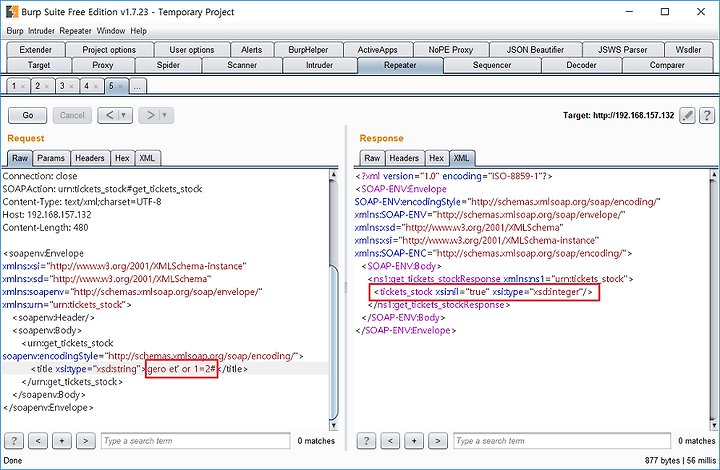Viewport: 720px width, 470px height.
Task: Select the request Hex view tab
Action: tap(122, 158)
